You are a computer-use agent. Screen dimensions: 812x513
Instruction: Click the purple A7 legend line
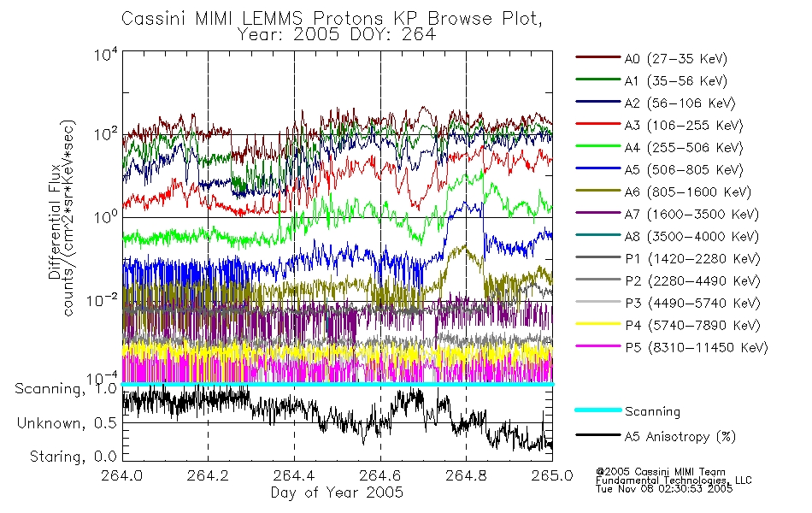[x=598, y=212]
